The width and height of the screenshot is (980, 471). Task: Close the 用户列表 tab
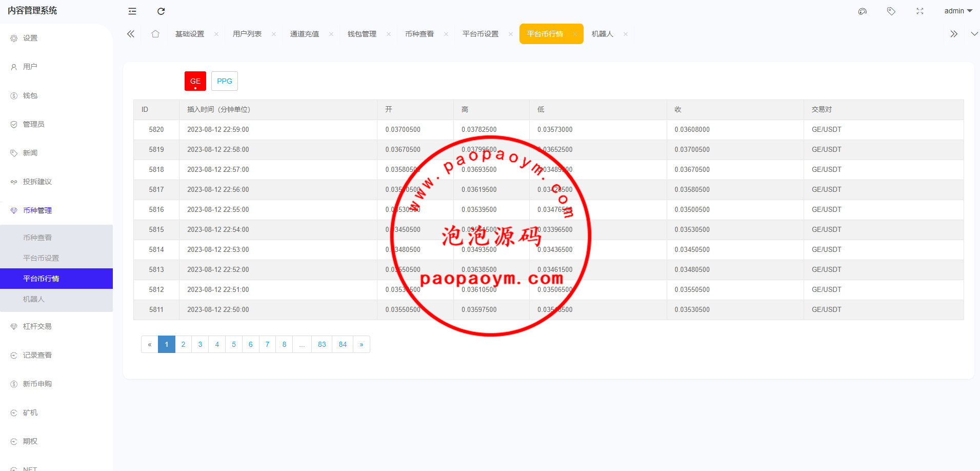274,34
